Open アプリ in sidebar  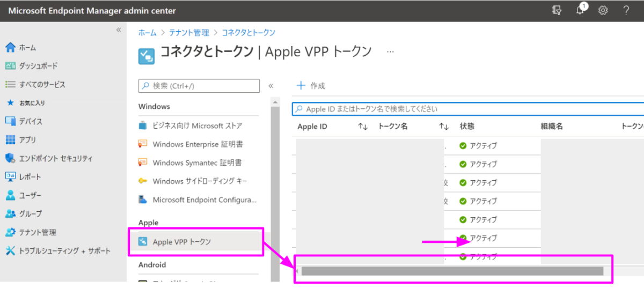(28, 140)
